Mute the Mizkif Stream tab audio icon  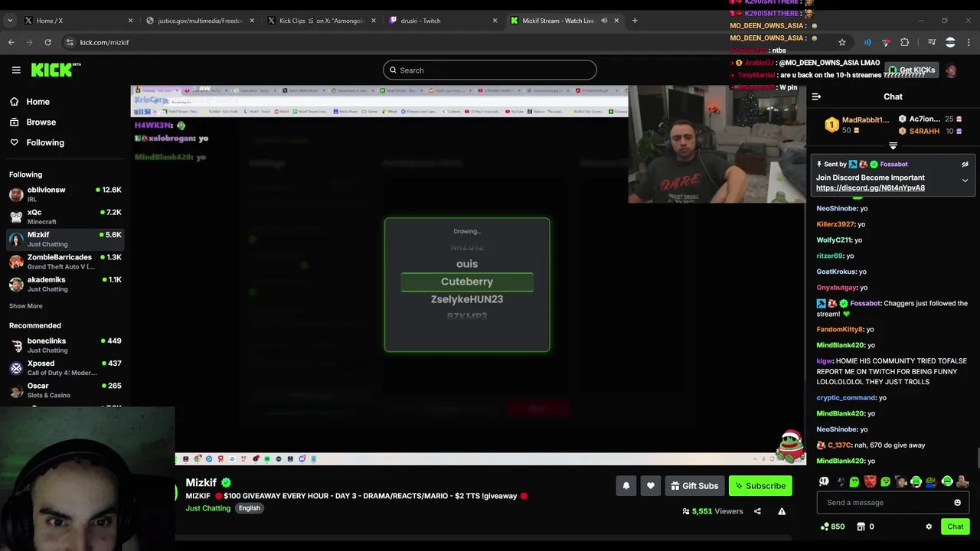(x=604, y=21)
